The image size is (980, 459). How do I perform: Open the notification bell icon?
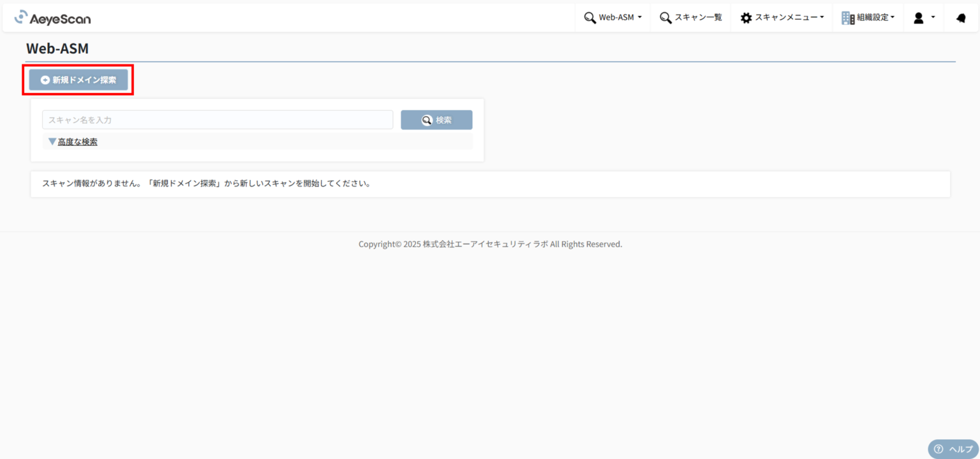pos(961,17)
